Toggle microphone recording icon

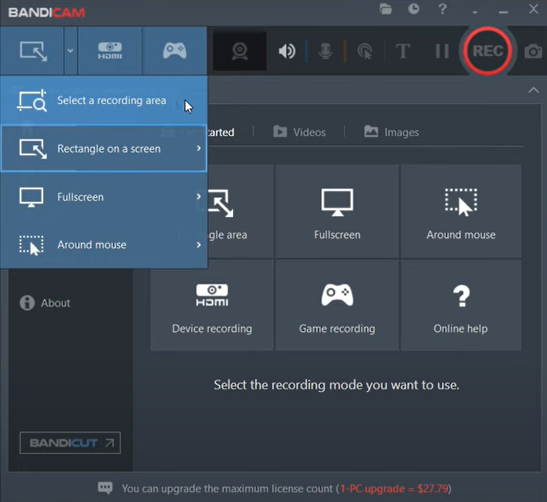click(325, 51)
